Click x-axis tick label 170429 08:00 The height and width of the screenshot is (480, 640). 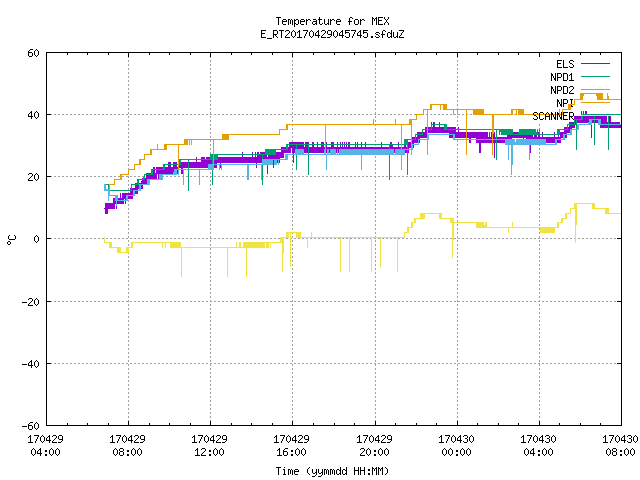[x=127, y=446]
